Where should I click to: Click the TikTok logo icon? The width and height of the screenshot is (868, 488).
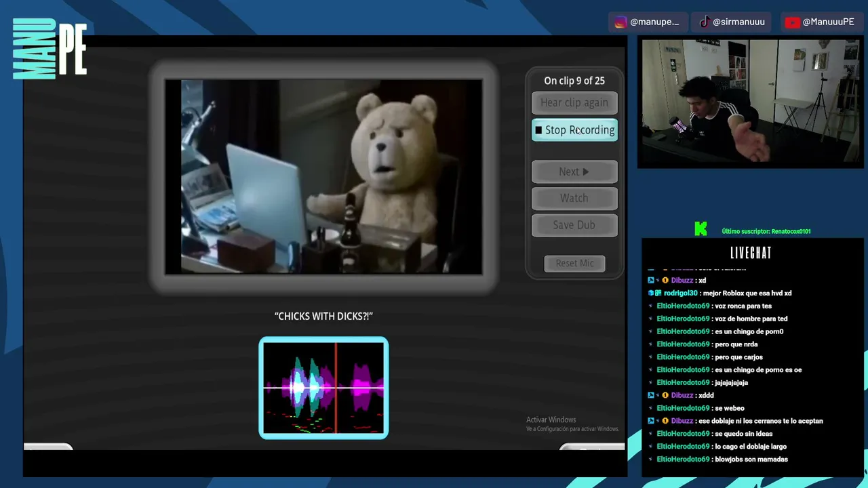coord(705,22)
